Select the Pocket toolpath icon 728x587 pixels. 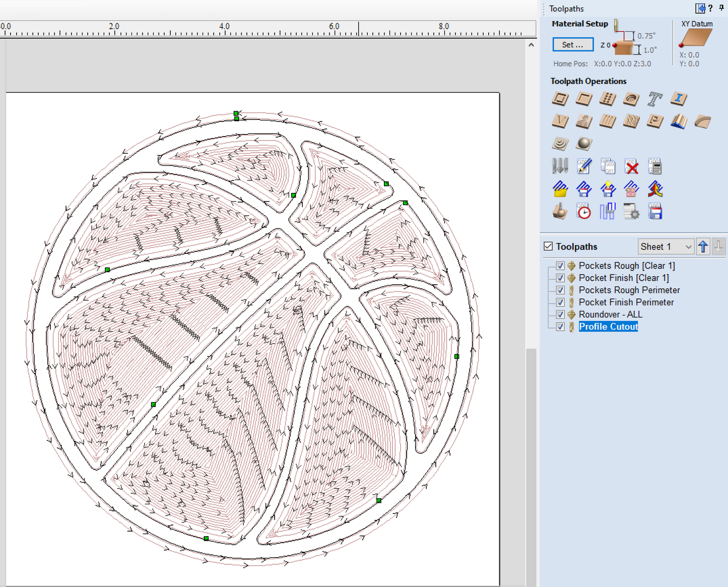point(583,99)
